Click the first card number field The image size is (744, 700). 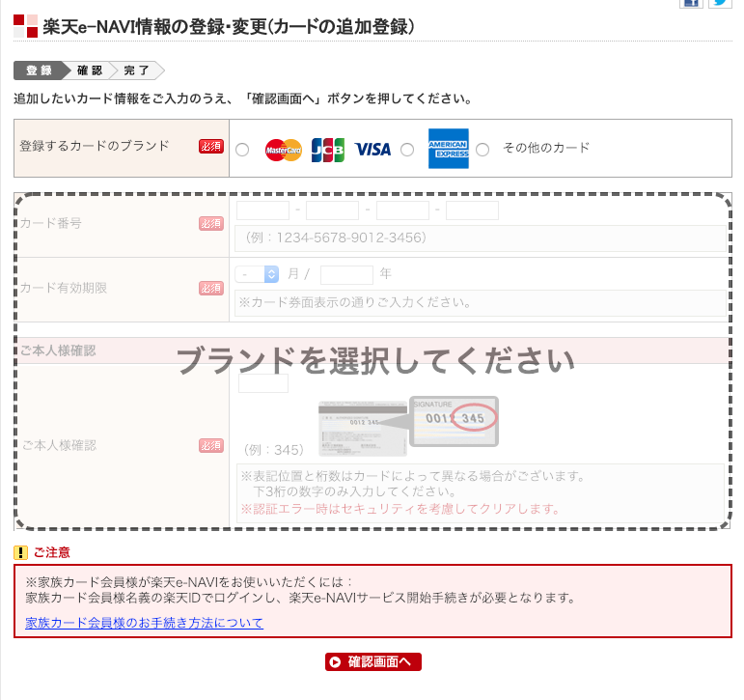[x=262, y=210]
